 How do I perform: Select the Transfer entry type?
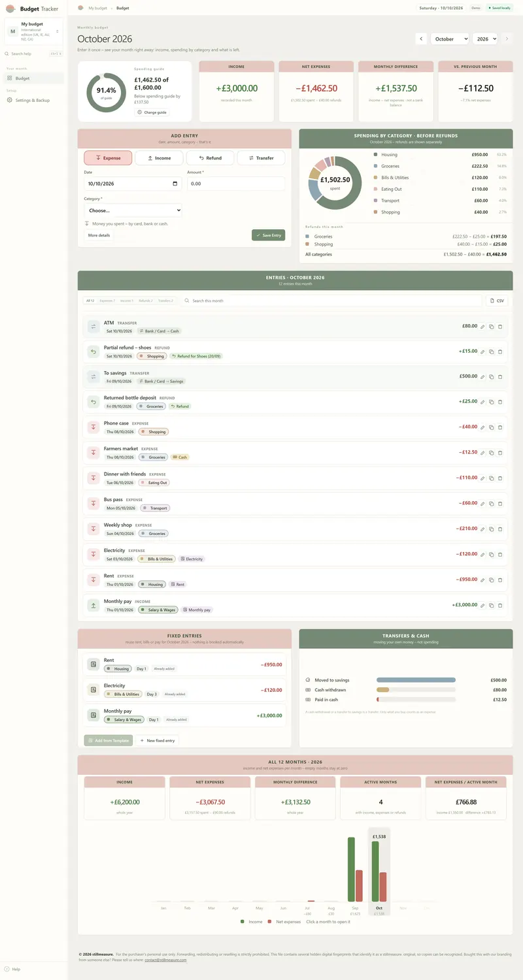coord(261,158)
